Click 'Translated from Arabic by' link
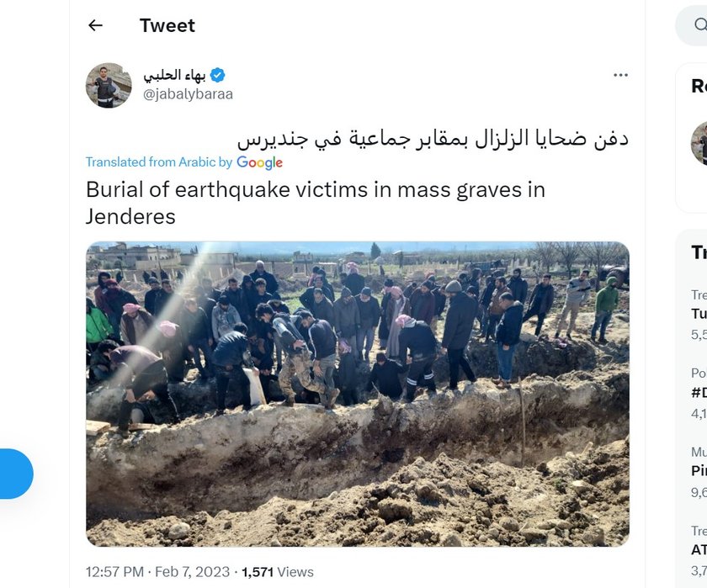The height and width of the screenshot is (588, 707). [159, 162]
